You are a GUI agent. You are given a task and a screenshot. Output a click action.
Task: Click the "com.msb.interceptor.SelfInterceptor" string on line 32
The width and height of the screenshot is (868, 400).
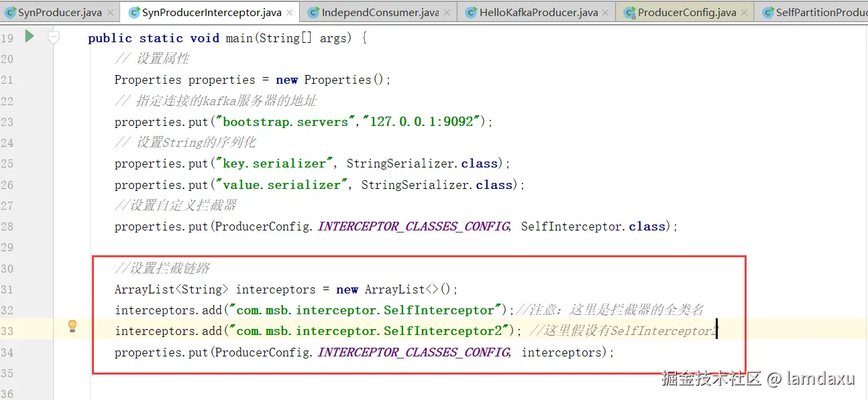366,310
